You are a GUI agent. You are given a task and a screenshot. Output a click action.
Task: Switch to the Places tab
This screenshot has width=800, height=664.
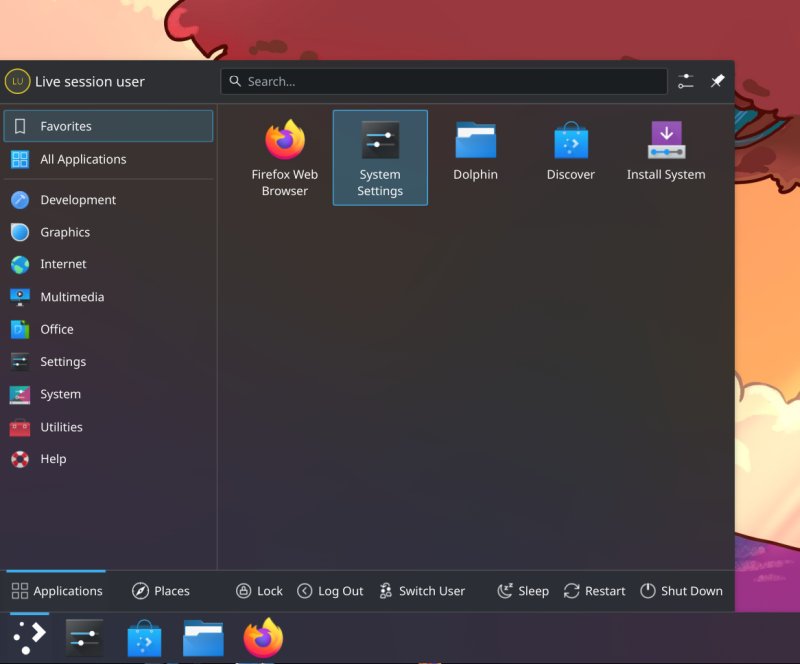(160, 590)
